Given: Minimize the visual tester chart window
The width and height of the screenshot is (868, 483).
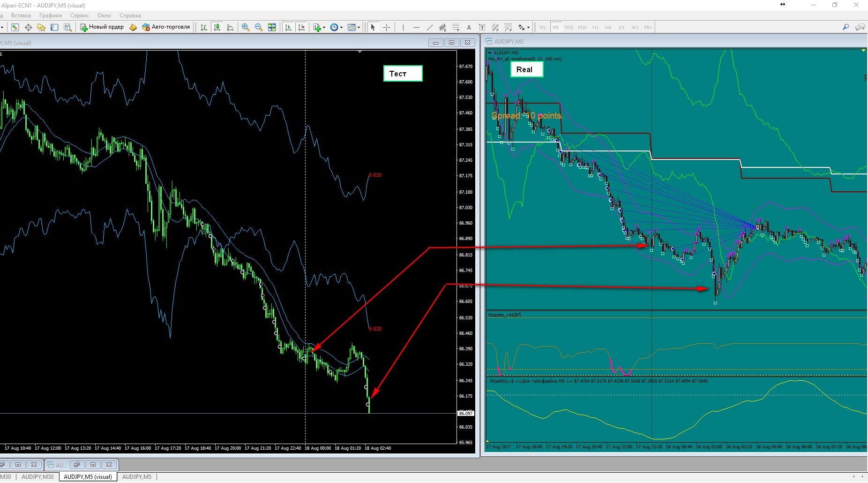Looking at the screenshot, I should pyautogui.click(x=435, y=43).
